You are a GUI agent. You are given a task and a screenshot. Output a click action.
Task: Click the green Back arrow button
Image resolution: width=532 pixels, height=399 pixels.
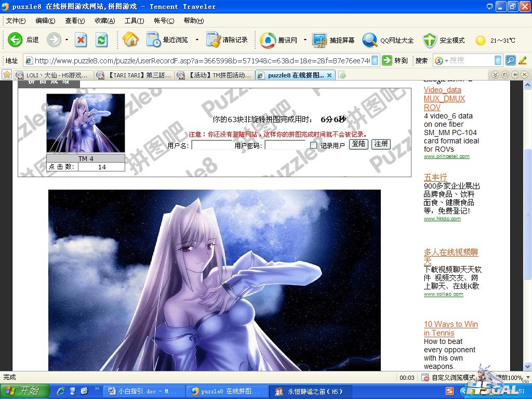pos(15,39)
